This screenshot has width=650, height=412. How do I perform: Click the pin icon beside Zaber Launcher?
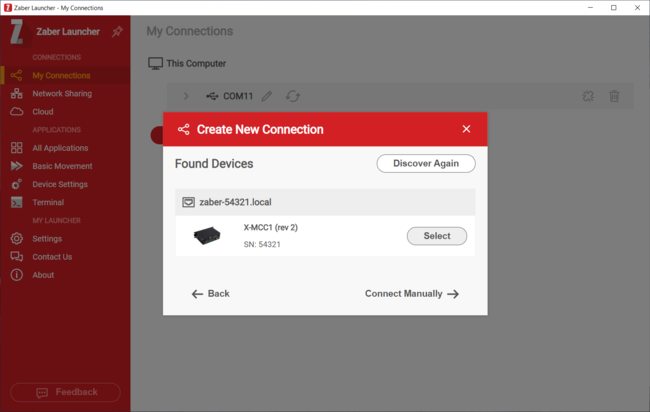pyautogui.click(x=117, y=32)
